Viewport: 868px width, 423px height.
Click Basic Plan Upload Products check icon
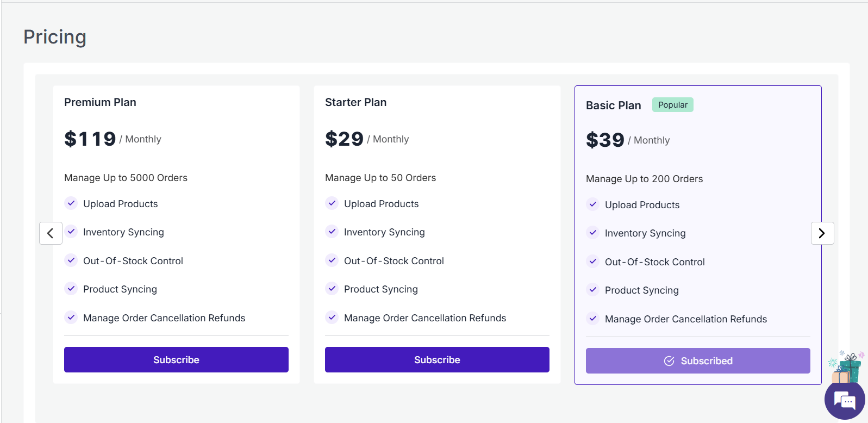[593, 204]
